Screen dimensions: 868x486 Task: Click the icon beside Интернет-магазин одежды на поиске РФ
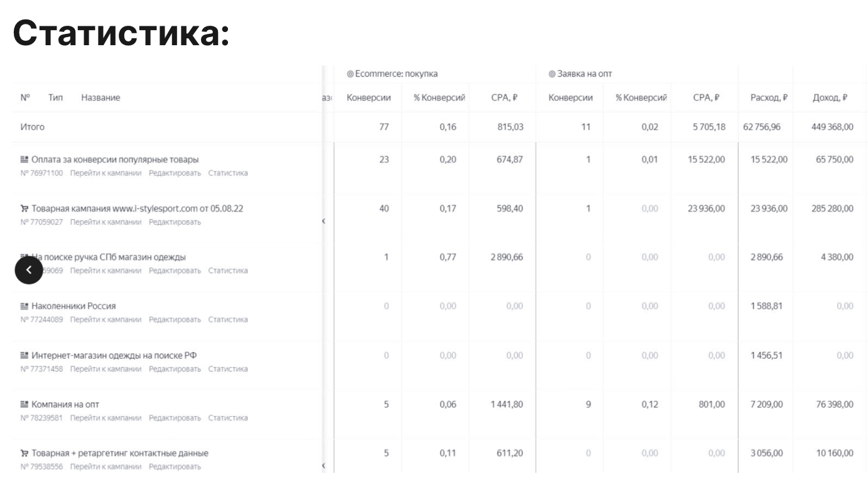(x=24, y=355)
